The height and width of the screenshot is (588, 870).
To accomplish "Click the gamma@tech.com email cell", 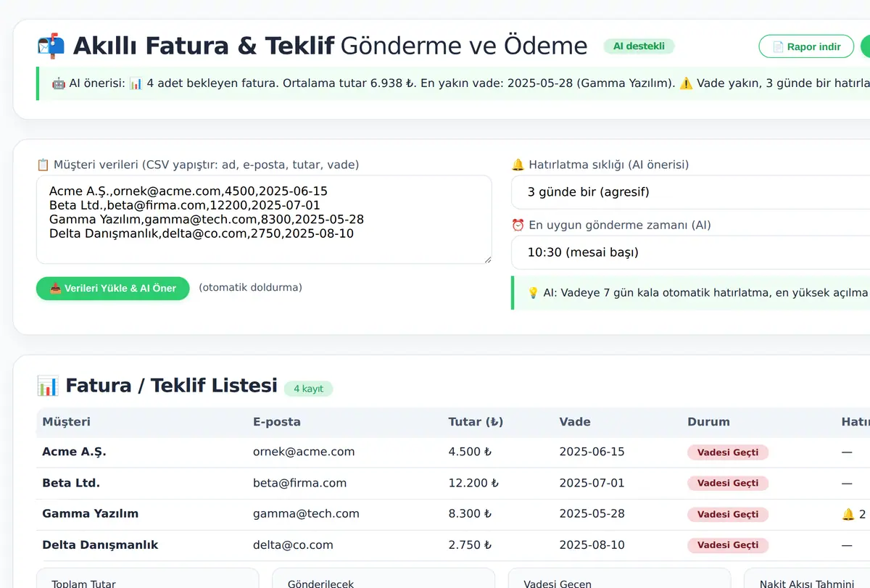I will point(306,514).
